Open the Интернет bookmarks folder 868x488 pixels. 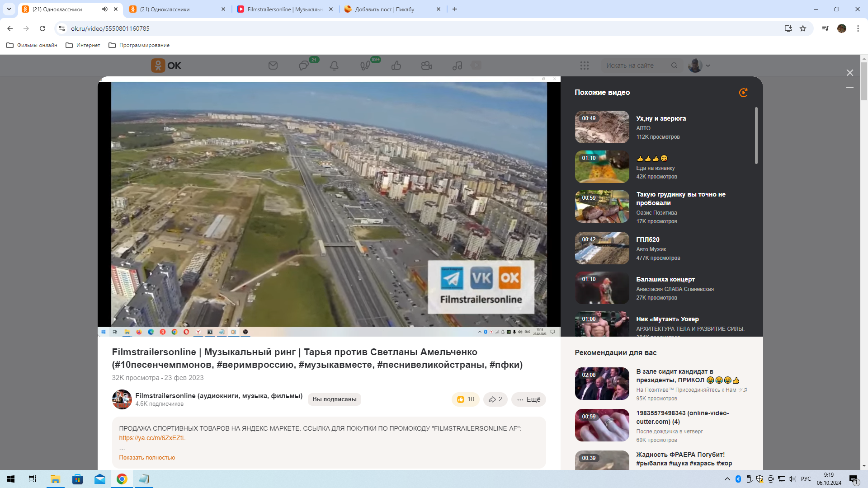[83, 45]
